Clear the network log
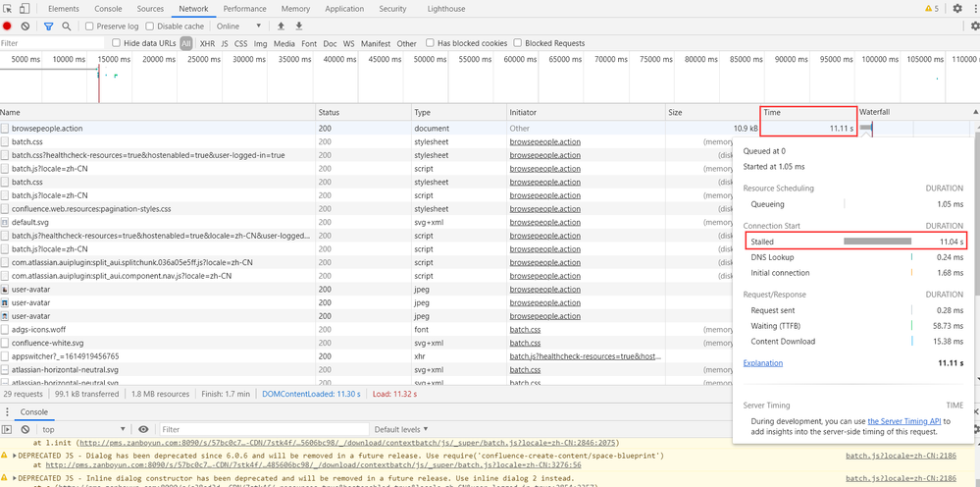 pos(25,27)
